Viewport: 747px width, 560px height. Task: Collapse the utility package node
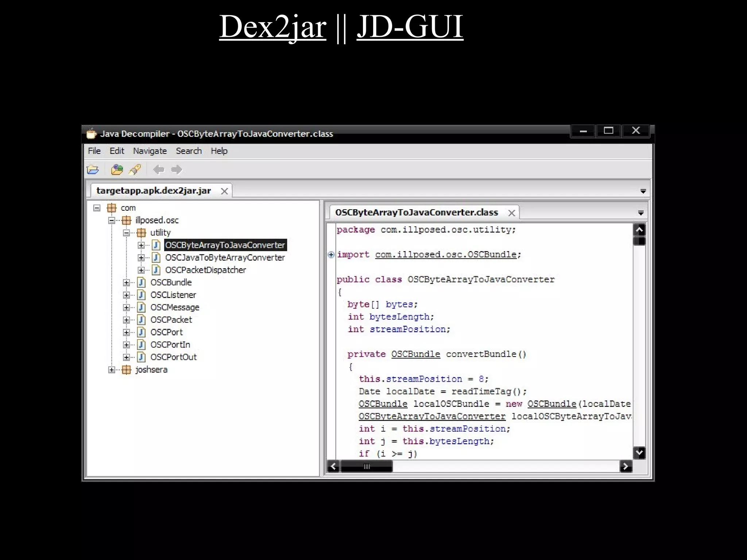pyautogui.click(x=127, y=233)
